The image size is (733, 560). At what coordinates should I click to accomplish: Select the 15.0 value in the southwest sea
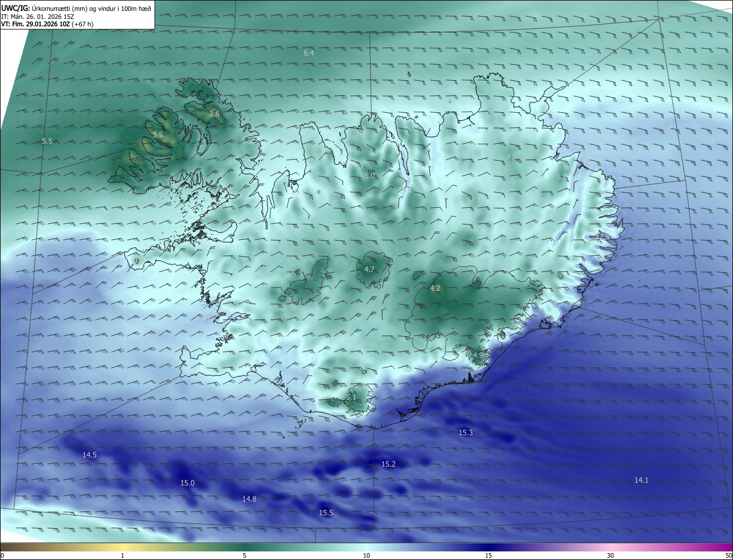pos(187,483)
